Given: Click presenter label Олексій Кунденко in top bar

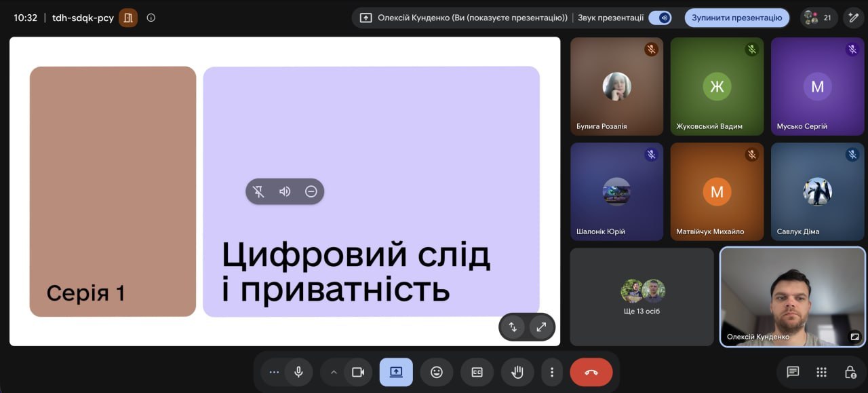Looking at the screenshot, I should [x=473, y=18].
